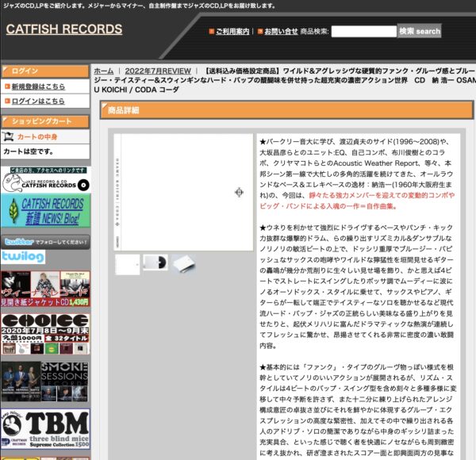Go to ホーム breadcrumb link

click(103, 71)
